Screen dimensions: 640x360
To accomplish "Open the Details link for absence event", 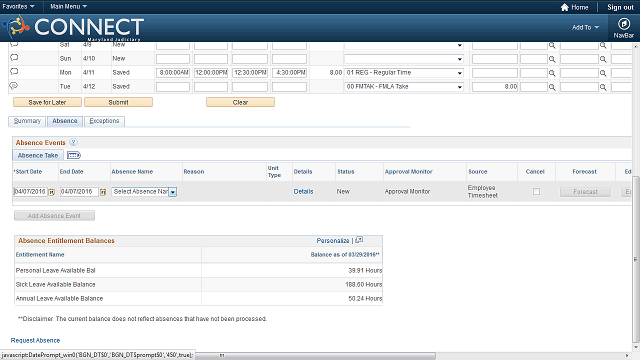I will pos(303,191).
